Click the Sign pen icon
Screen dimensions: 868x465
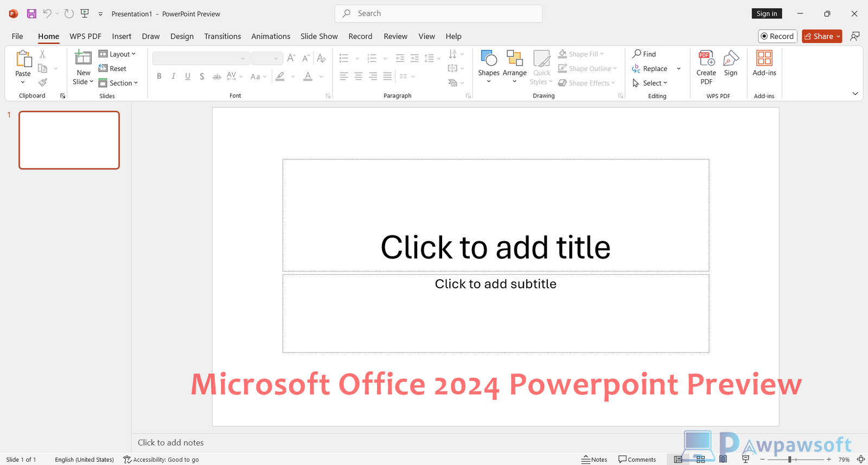[731, 63]
